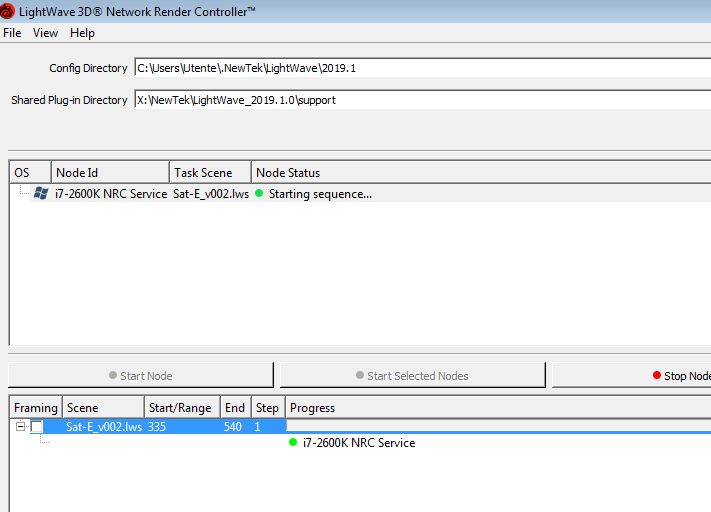Screen dimensions: 711x512
Task: Click the Starting sequence... status text
Action: coord(320,194)
